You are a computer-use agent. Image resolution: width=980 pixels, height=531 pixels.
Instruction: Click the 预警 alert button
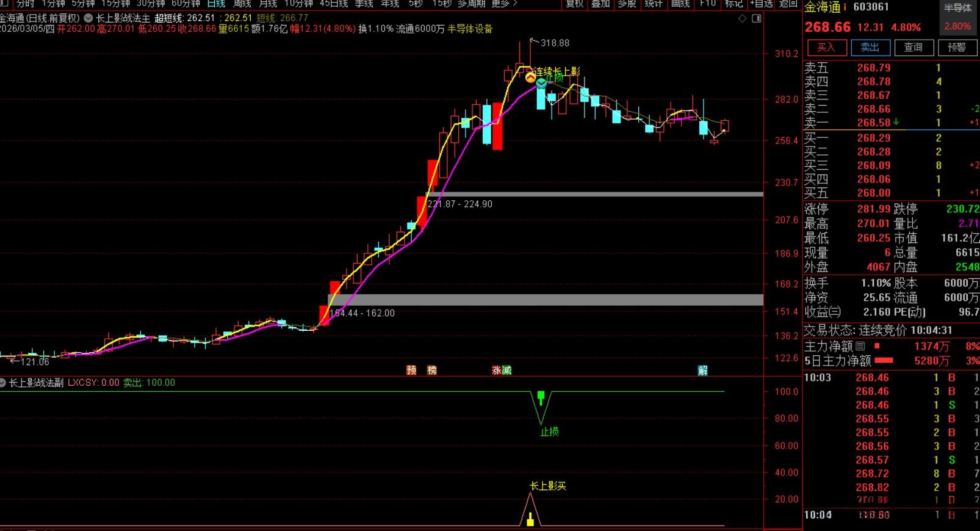coord(956,48)
